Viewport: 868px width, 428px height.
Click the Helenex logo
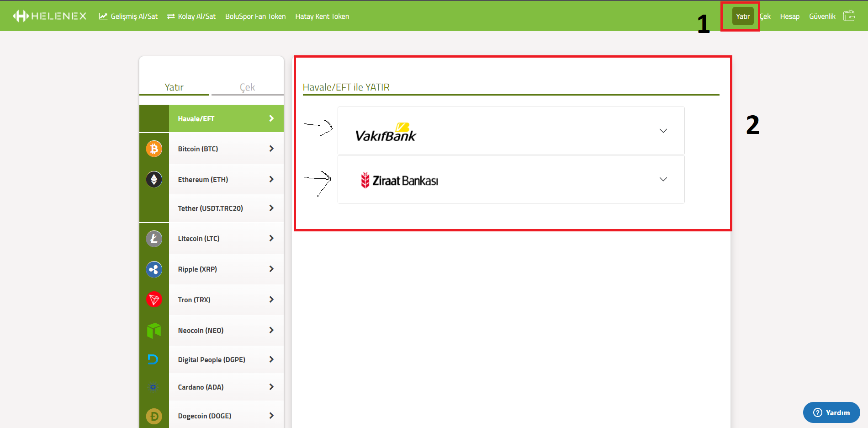tap(49, 16)
